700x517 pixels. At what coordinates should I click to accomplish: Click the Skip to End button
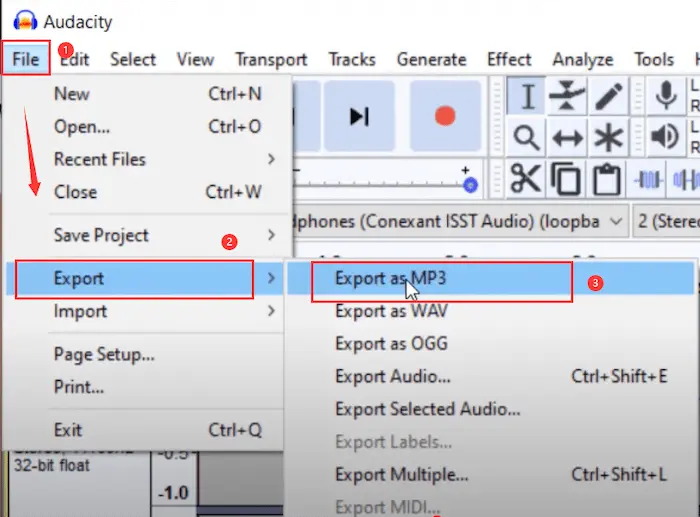359,116
